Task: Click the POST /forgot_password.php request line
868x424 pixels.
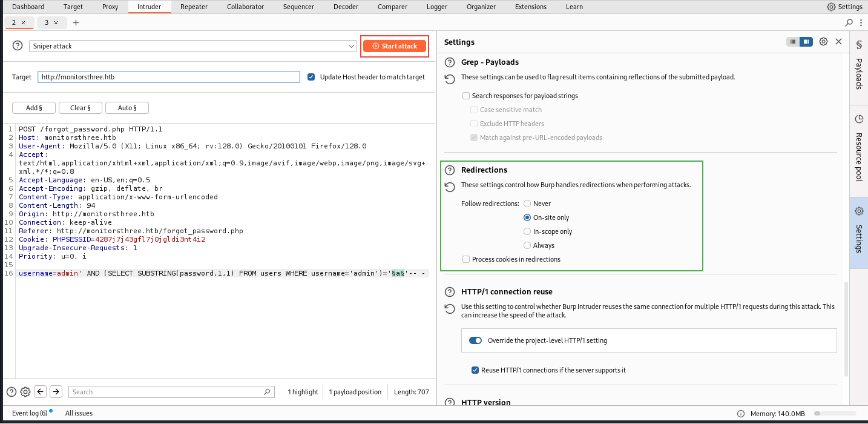Action: click(91, 129)
